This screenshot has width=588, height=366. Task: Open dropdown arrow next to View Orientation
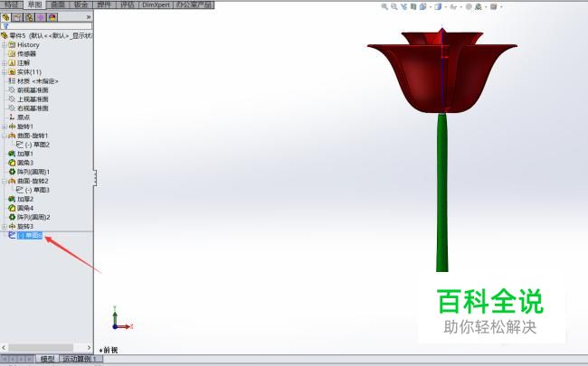[x=430, y=6]
